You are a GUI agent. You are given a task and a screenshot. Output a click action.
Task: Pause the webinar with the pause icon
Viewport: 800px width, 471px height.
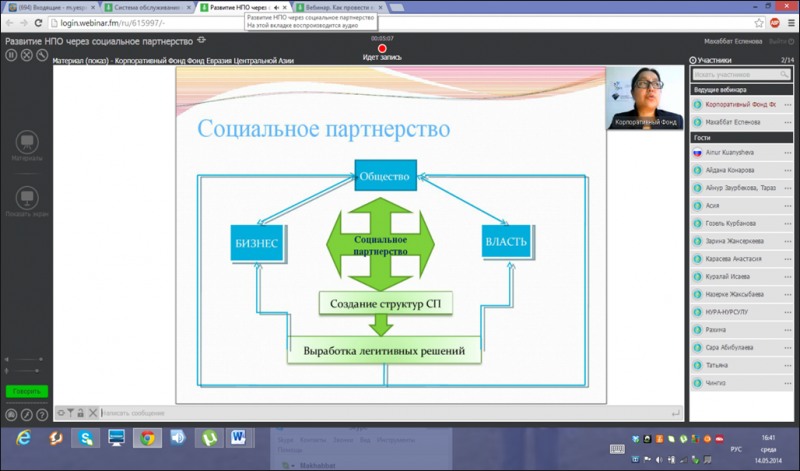(11, 55)
